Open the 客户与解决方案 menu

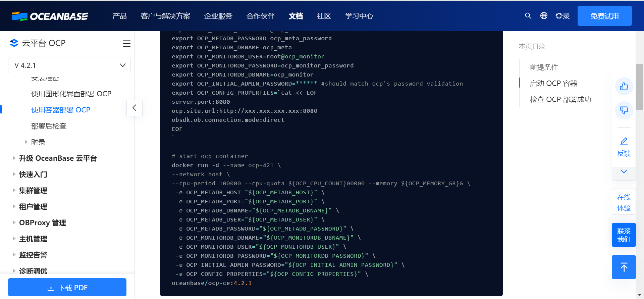coord(165,16)
